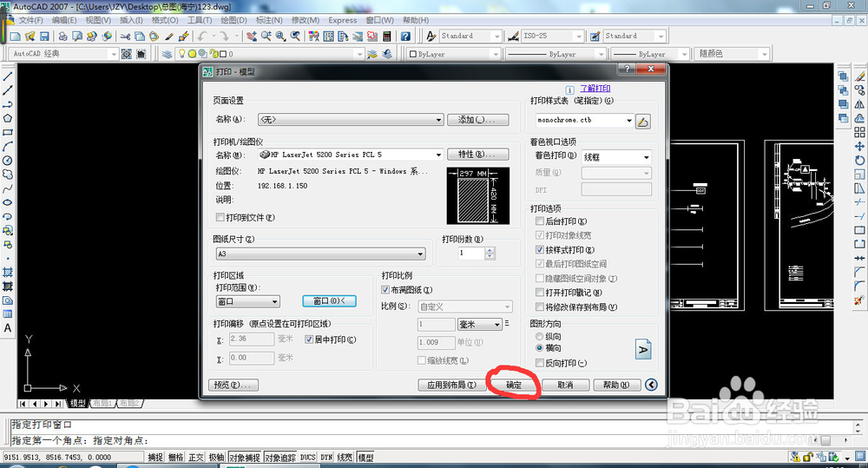Screen dimensions: 868x468
Task: Select the Rectangle draw tool
Action: (8, 132)
